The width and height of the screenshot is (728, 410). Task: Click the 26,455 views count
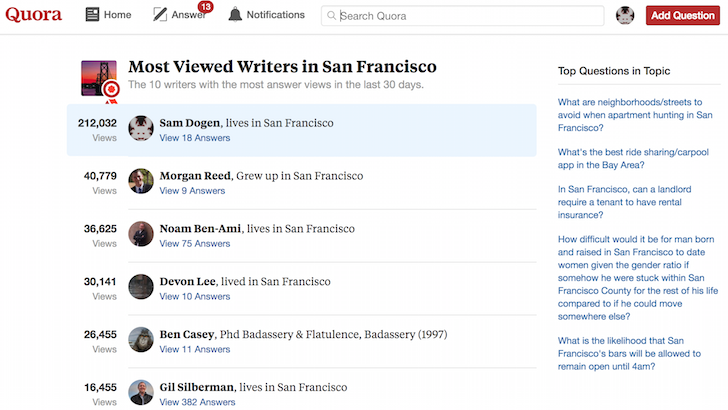point(100,335)
